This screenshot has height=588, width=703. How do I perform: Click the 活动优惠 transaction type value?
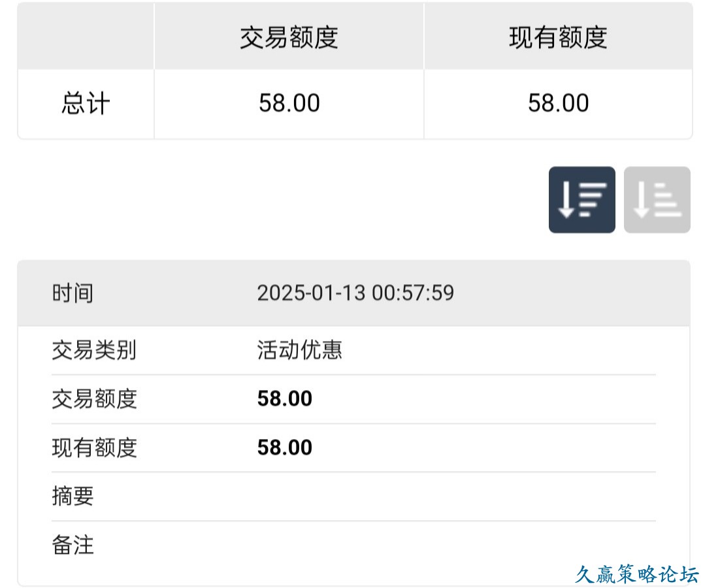tap(300, 350)
